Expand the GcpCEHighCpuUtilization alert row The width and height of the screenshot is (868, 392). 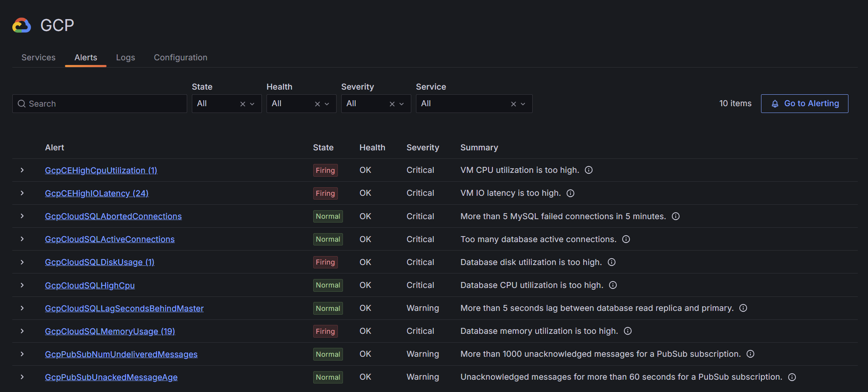pos(22,170)
